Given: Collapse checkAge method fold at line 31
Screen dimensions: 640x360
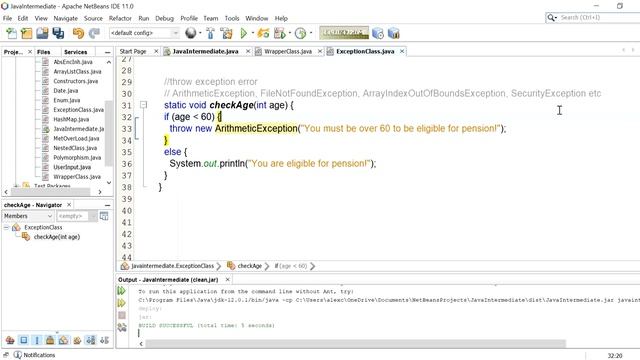Looking at the screenshot, I should click(143, 105).
